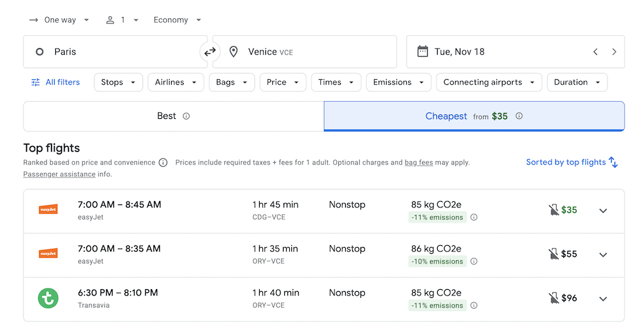Advance to next departure date
644x325 pixels.
click(x=614, y=52)
